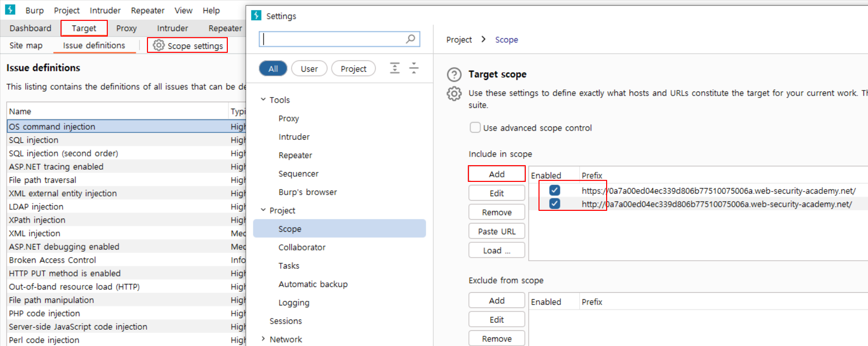Click the Project breadcrumb link

point(459,40)
